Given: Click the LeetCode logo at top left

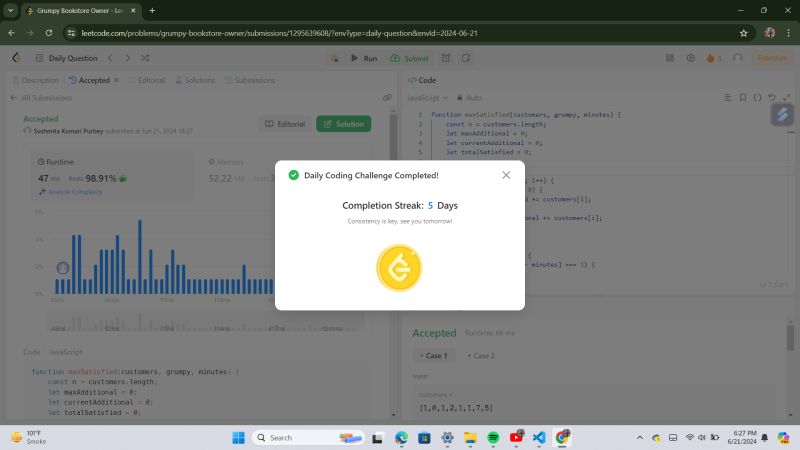Looking at the screenshot, I should coord(16,58).
